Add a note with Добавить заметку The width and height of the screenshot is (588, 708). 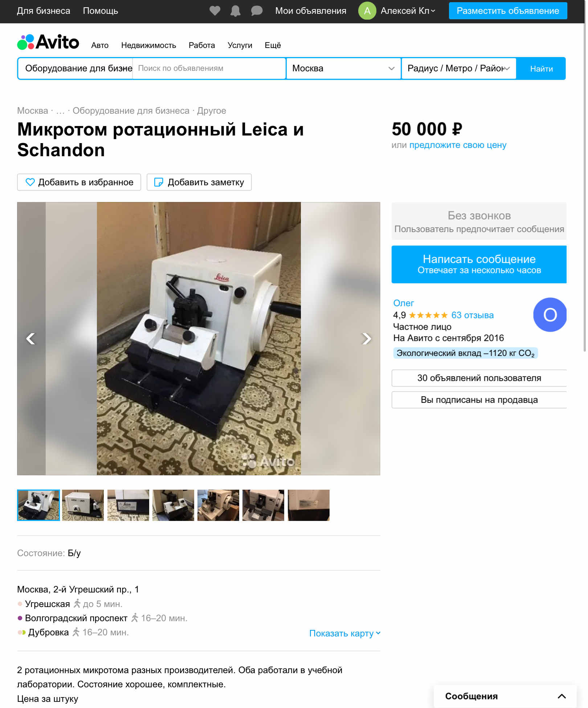(200, 183)
